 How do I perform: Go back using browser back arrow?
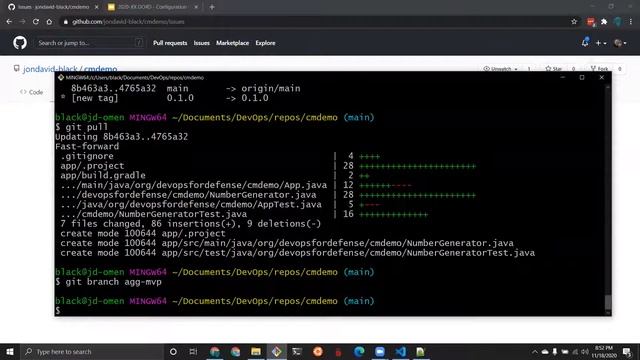tap(9, 22)
